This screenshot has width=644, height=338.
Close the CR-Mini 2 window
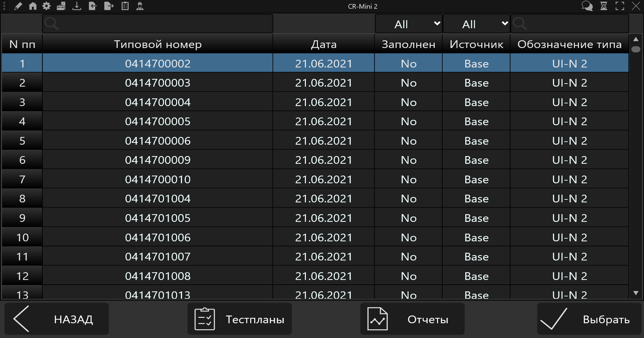[x=636, y=6]
